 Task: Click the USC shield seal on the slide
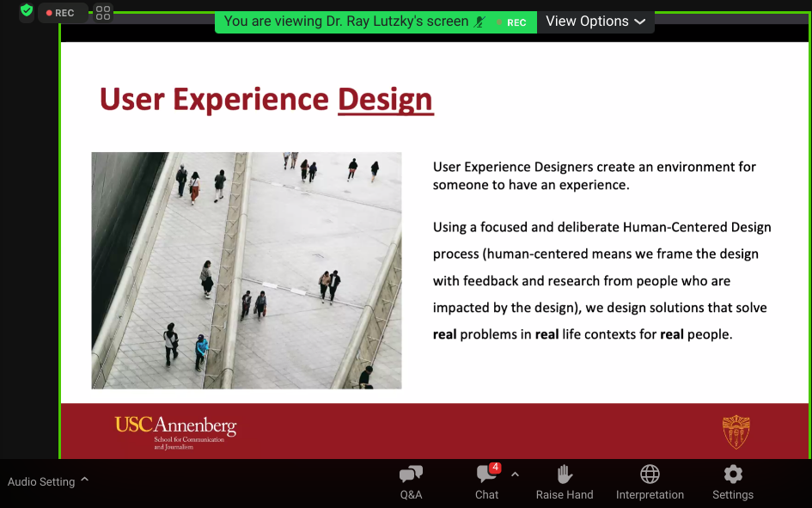(736, 431)
